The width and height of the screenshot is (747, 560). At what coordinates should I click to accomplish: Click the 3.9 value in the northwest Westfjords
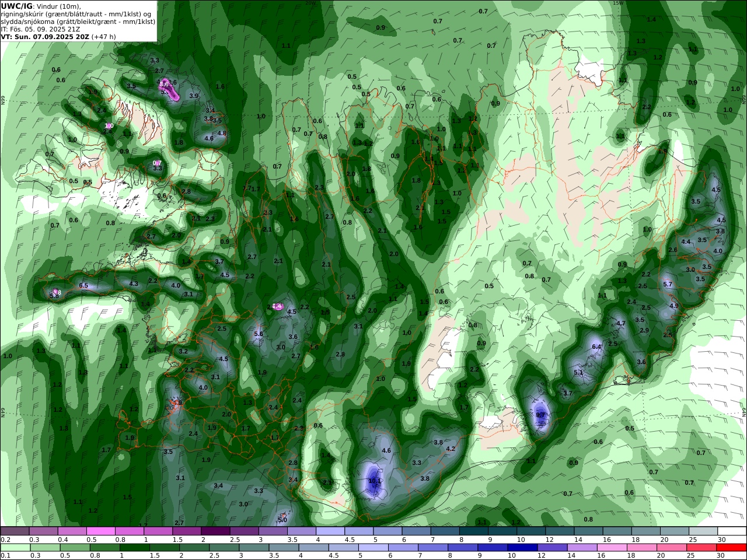194,96
